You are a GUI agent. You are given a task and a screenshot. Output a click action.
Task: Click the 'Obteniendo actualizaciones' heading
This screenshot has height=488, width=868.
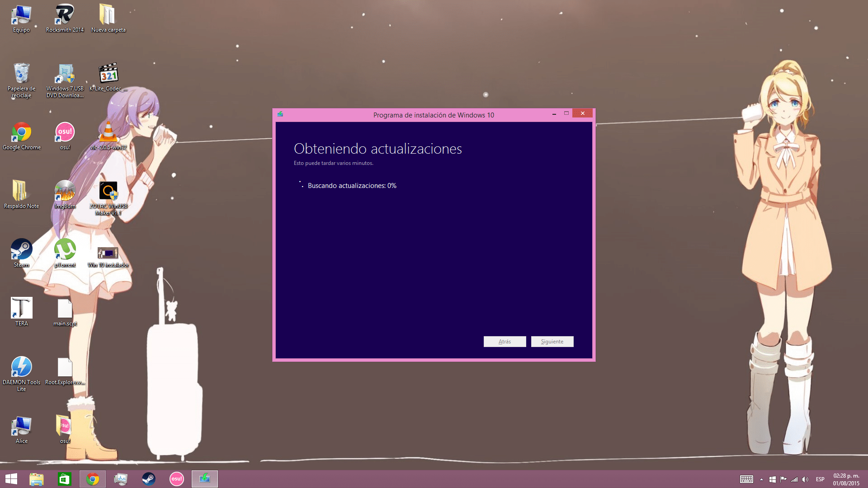[x=378, y=149]
